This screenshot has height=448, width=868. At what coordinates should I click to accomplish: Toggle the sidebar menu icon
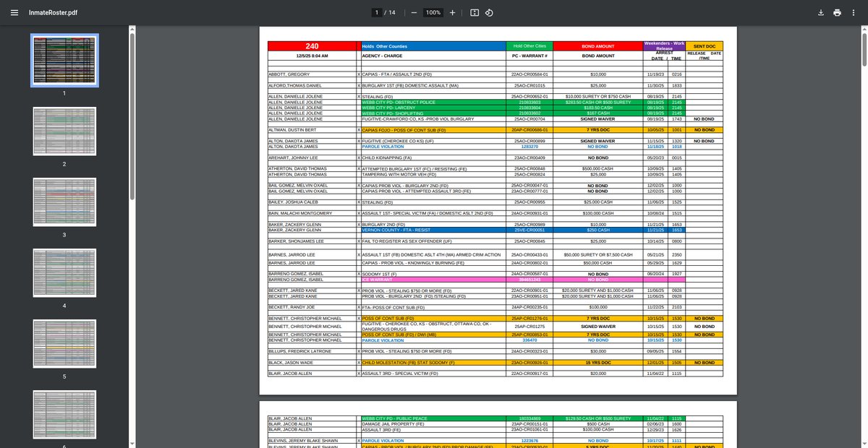(14, 13)
